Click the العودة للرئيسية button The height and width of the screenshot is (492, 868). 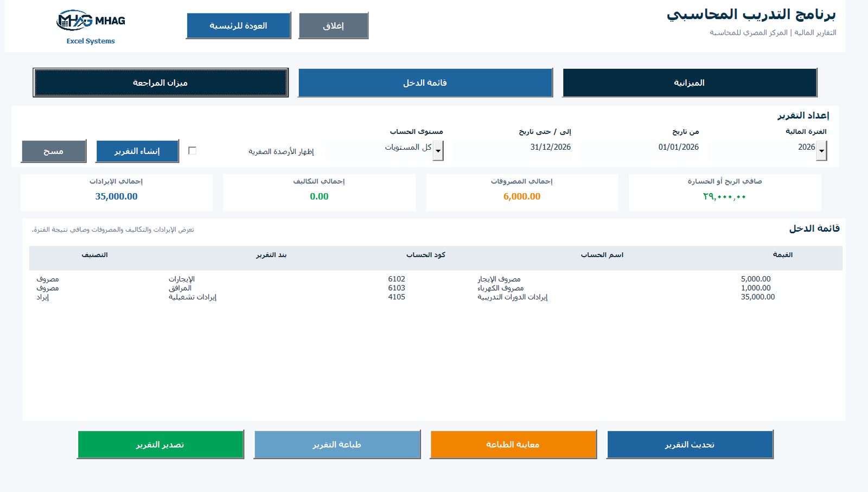coord(239,25)
